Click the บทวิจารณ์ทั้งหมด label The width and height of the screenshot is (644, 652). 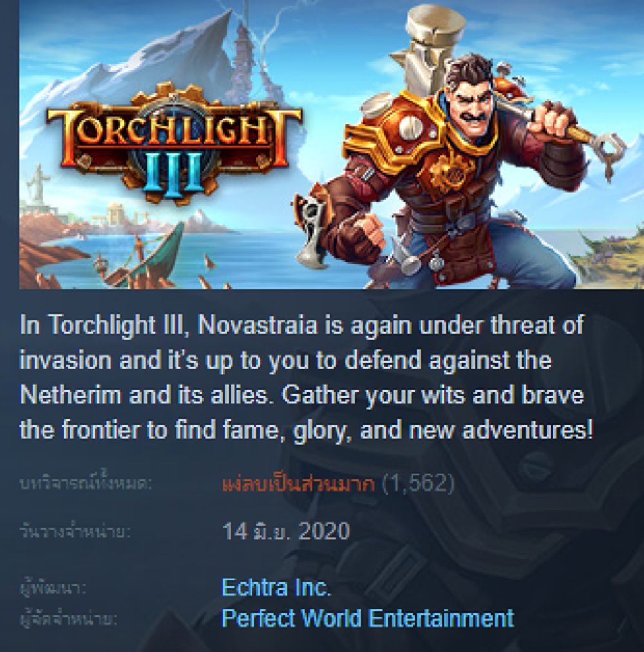coord(86,484)
